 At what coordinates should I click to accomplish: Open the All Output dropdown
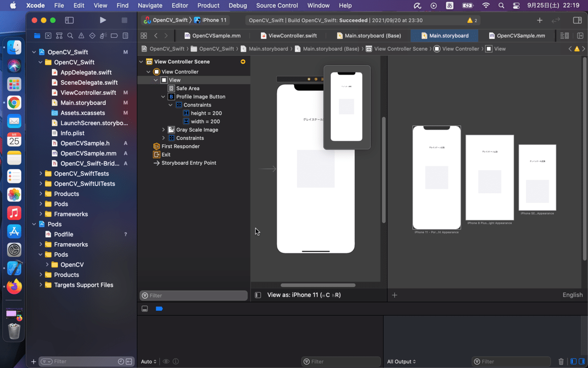coord(401,362)
